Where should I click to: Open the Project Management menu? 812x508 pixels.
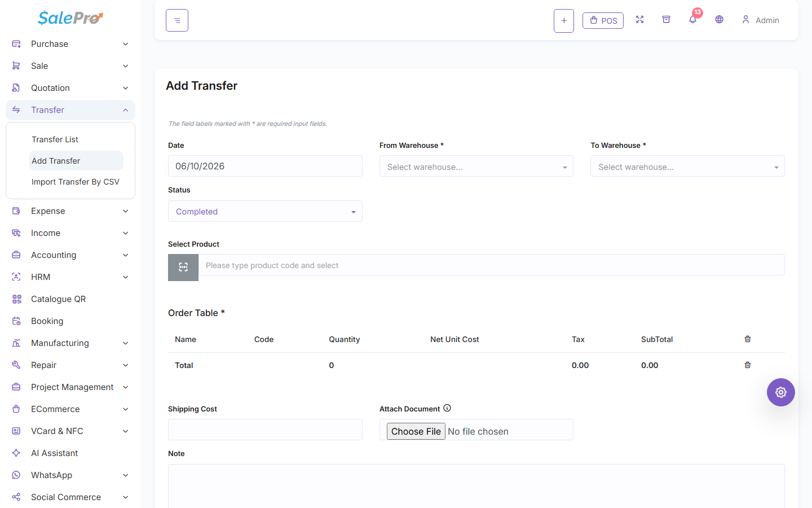coord(70,387)
